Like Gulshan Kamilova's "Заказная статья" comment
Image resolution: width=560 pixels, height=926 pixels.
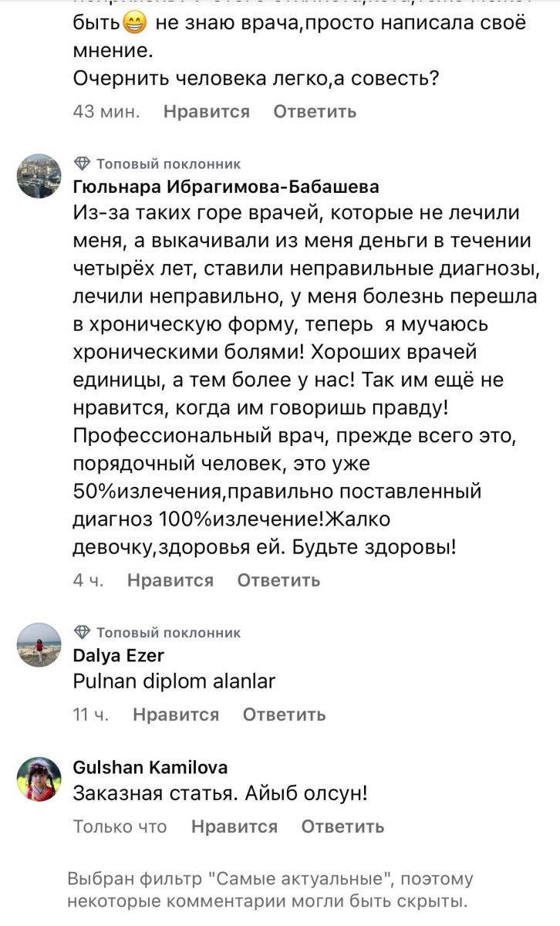click(x=234, y=826)
